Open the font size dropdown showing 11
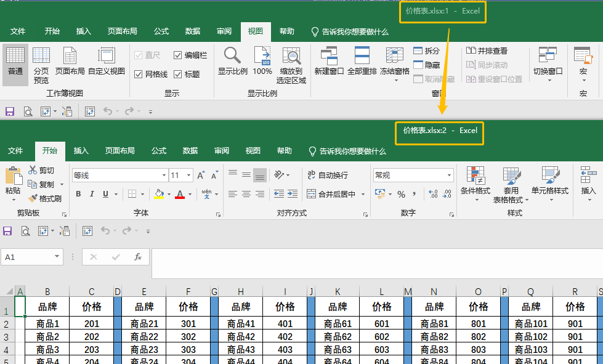This screenshot has height=364, width=603. pyautogui.click(x=189, y=176)
